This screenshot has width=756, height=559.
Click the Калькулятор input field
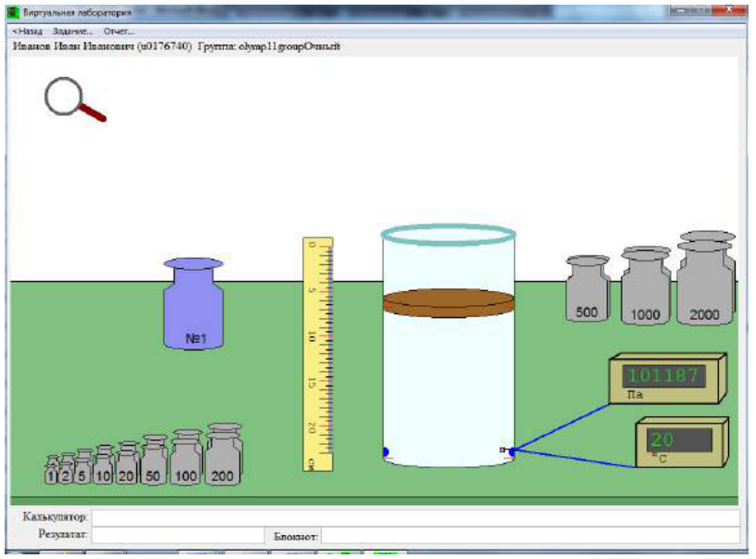pos(416,517)
